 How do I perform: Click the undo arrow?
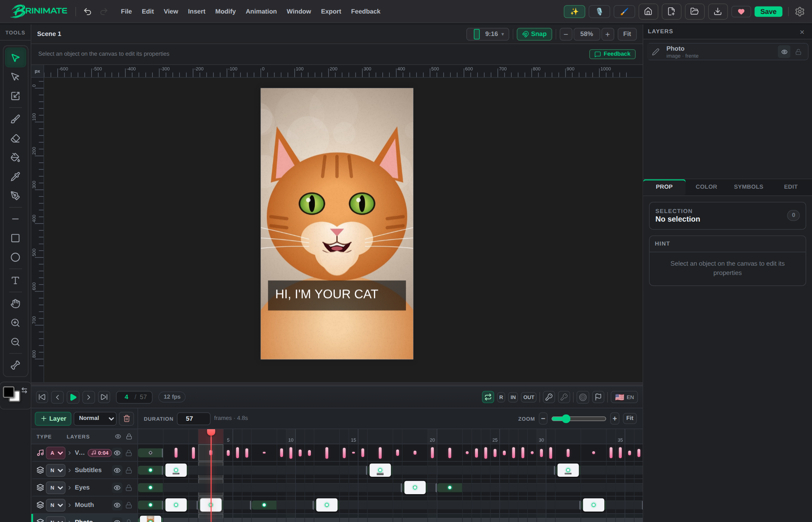[87, 12]
